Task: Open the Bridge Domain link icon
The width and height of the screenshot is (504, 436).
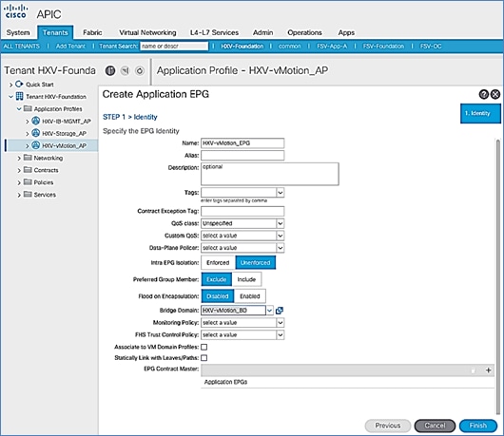Action: click(x=280, y=311)
